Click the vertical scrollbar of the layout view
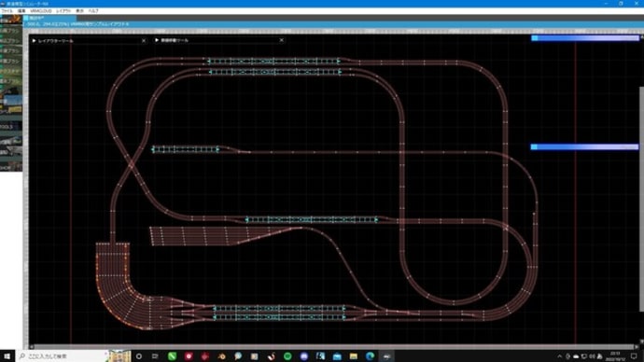644x362 pixels. (641, 199)
